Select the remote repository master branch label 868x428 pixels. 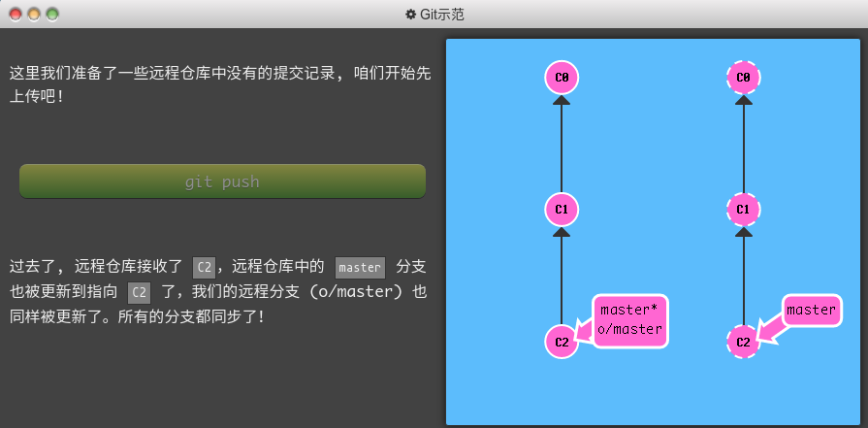[x=811, y=311]
